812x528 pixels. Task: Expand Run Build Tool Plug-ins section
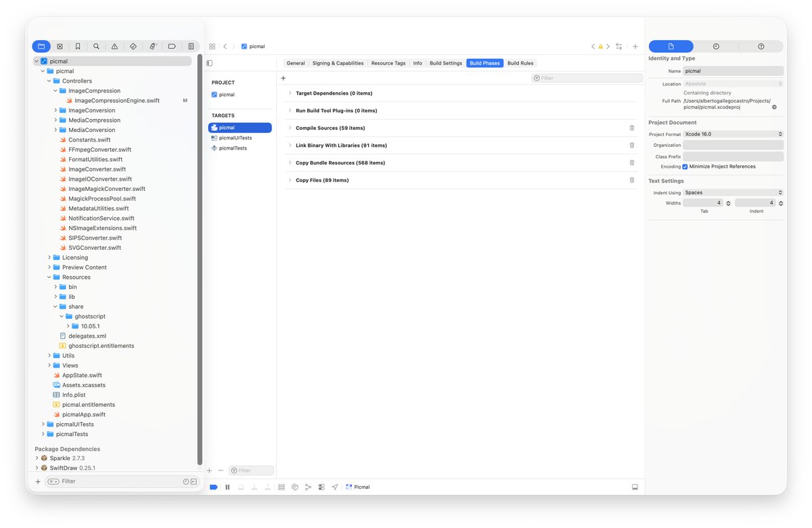click(x=290, y=110)
